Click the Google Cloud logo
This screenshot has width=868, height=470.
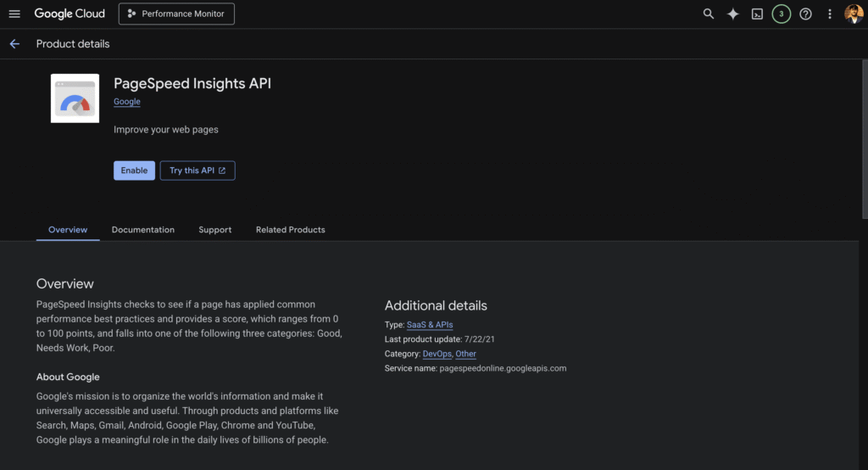point(70,14)
